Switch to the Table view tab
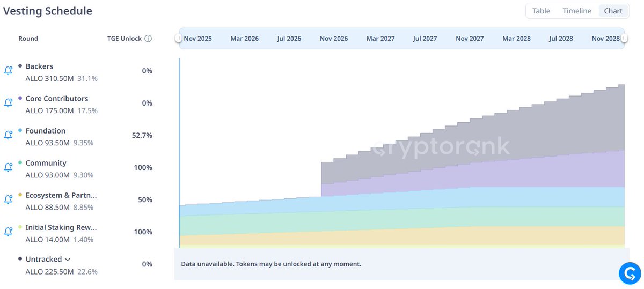The height and width of the screenshot is (289, 644). pos(541,11)
